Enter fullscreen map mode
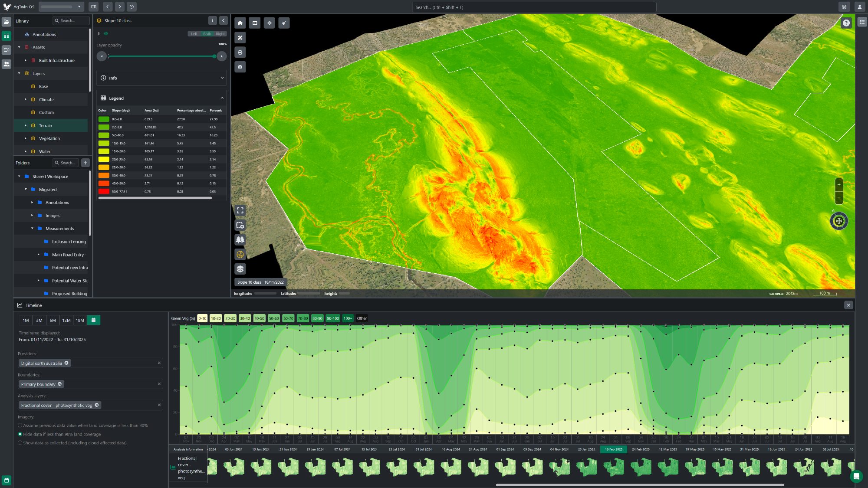The image size is (868, 488). point(240,210)
